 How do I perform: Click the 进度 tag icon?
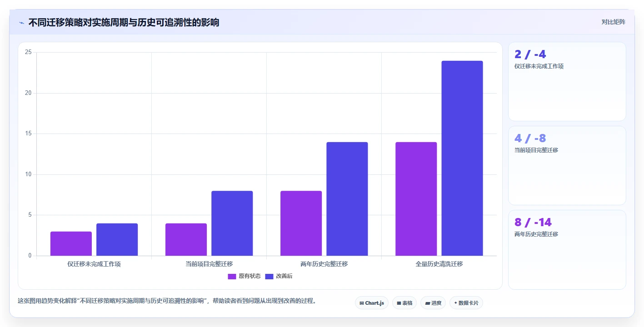[427, 303]
